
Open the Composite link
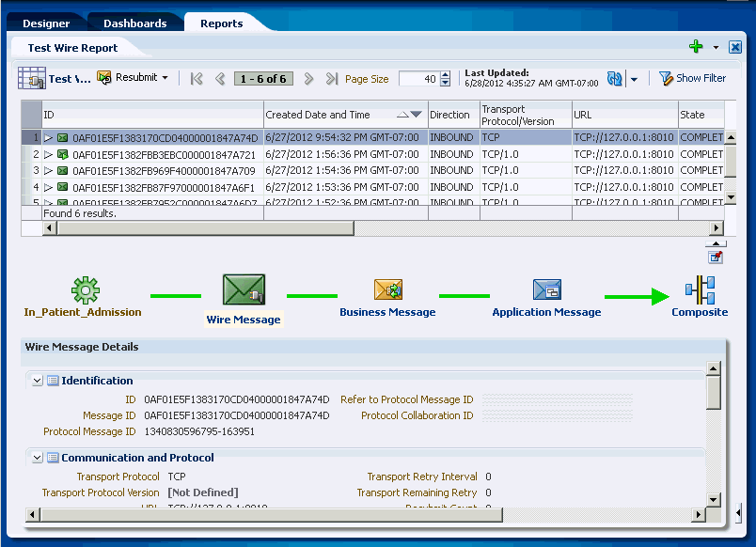click(701, 312)
